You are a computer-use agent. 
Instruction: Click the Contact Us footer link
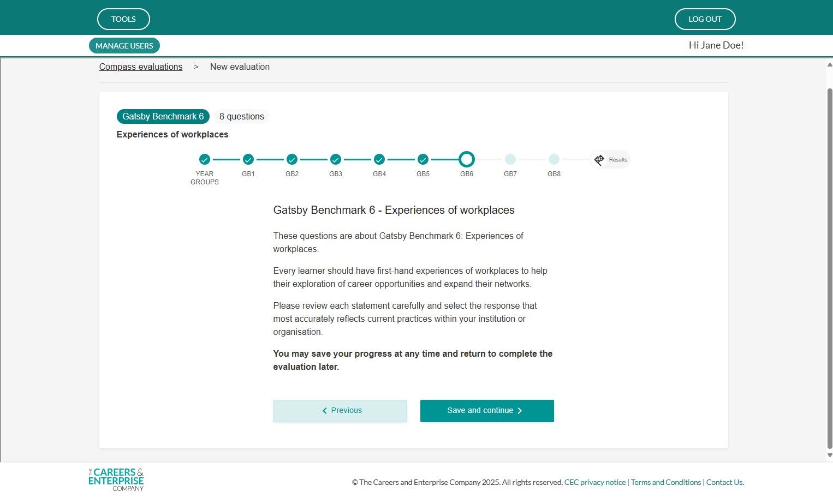(x=724, y=482)
